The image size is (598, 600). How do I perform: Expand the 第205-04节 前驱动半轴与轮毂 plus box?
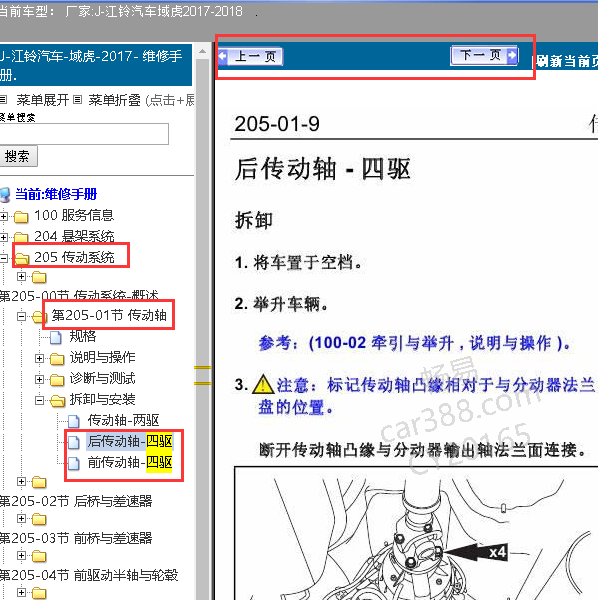21,555
